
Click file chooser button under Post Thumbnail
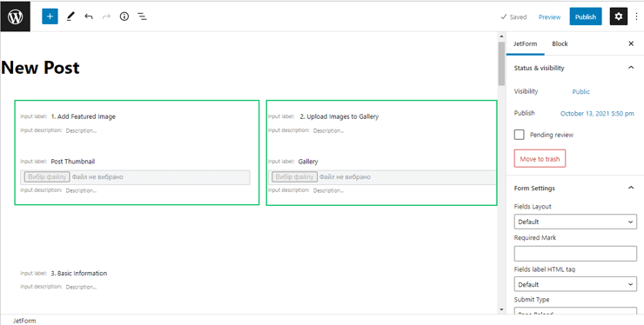click(47, 177)
